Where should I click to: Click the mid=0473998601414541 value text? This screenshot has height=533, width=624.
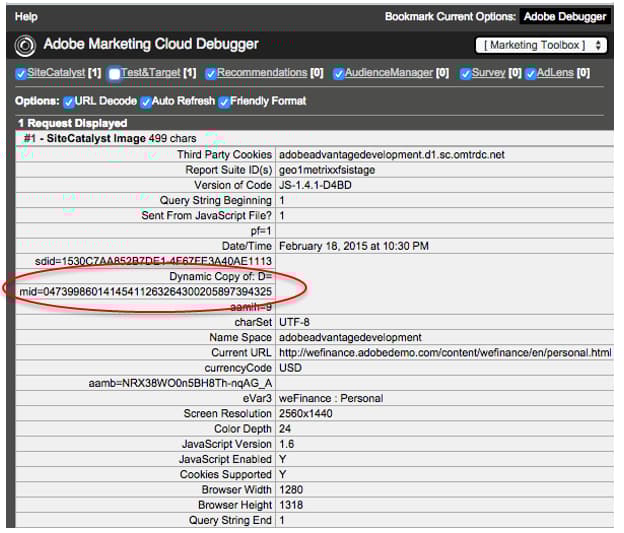[x=146, y=292]
